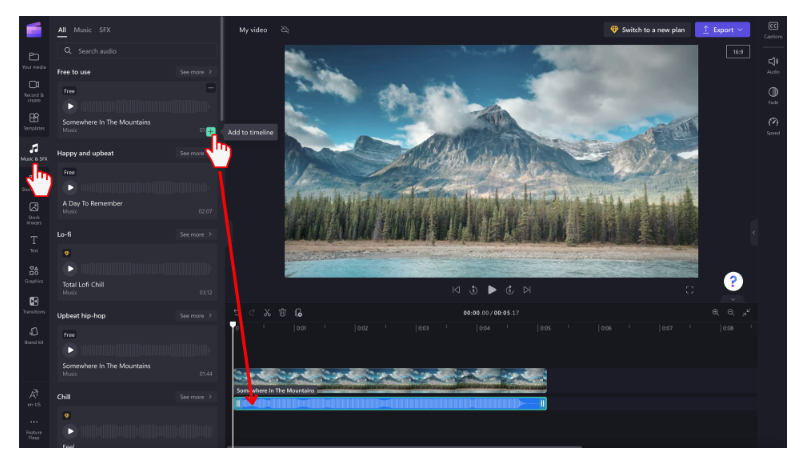802x463 pixels.
Task: Switch to the Music tab
Action: (x=82, y=30)
